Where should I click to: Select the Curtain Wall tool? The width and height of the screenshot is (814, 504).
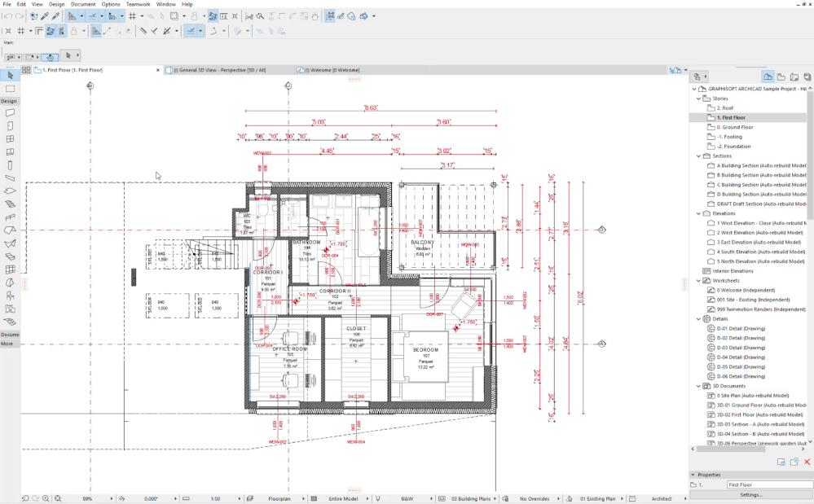coord(10,152)
